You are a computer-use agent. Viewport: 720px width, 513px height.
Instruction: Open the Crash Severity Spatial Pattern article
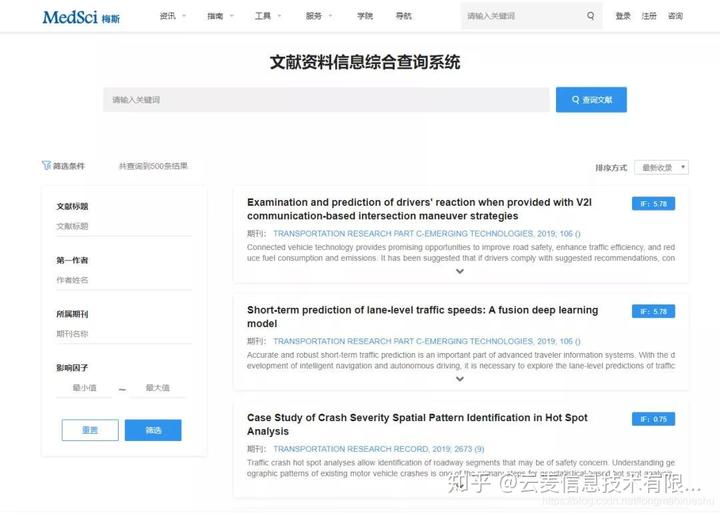(x=417, y=424)
